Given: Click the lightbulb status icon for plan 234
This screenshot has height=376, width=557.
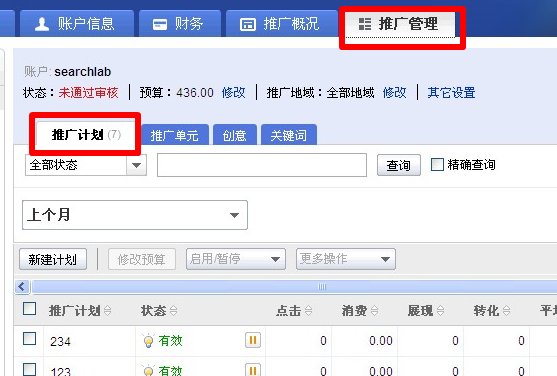Looking at the screenshot, I should 148,341.
